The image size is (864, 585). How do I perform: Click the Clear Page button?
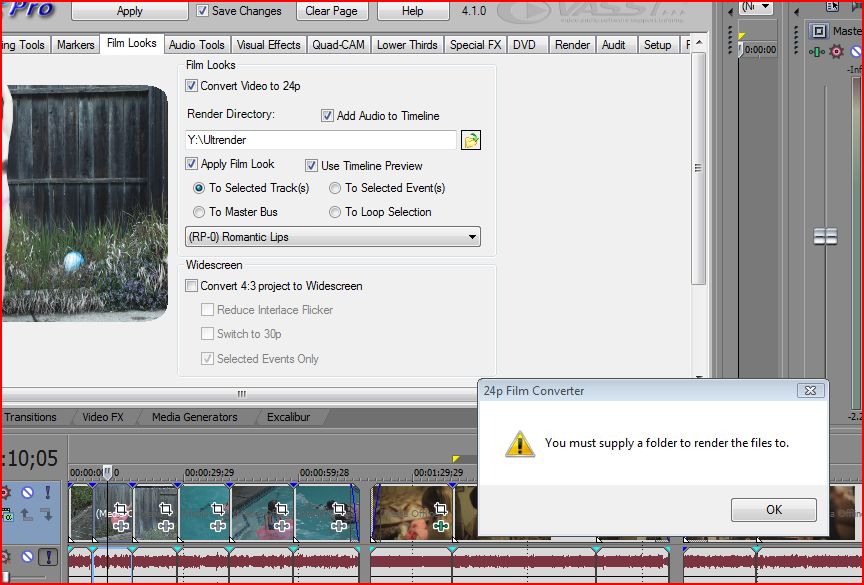pos(332,11)
